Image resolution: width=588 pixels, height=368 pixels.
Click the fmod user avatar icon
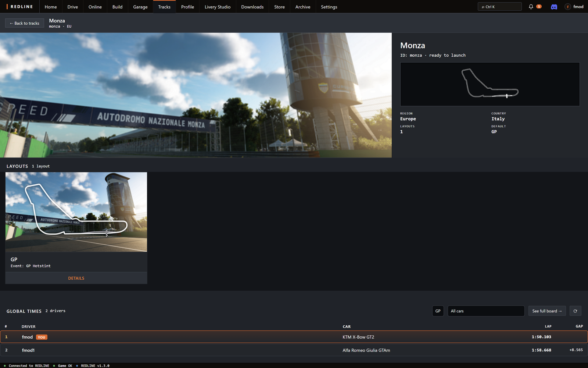coord(568,7)
